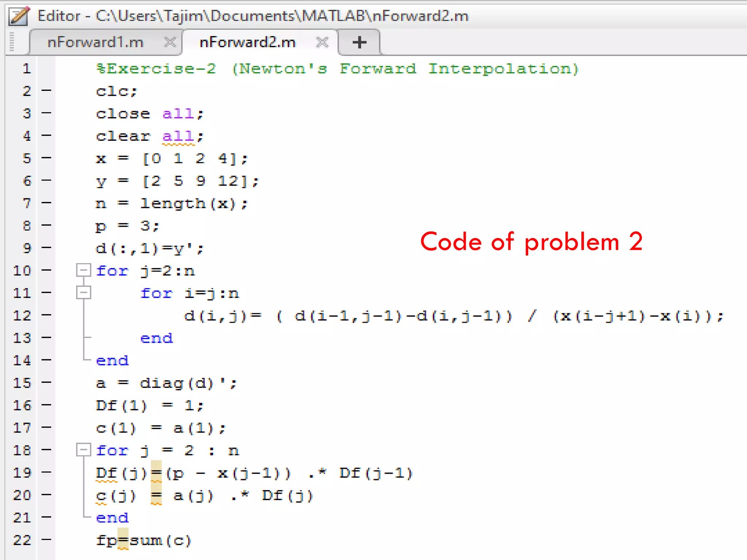Toggle breakpoint dash on line 22
The width and height of the screenshot is (747, 560).
click(x=46, y=539)
